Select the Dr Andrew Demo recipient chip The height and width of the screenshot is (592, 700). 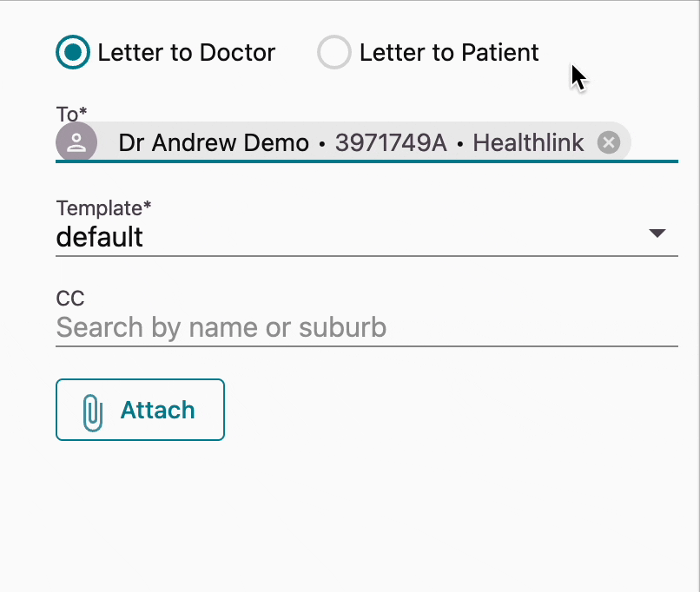click(x=213, y=142)
